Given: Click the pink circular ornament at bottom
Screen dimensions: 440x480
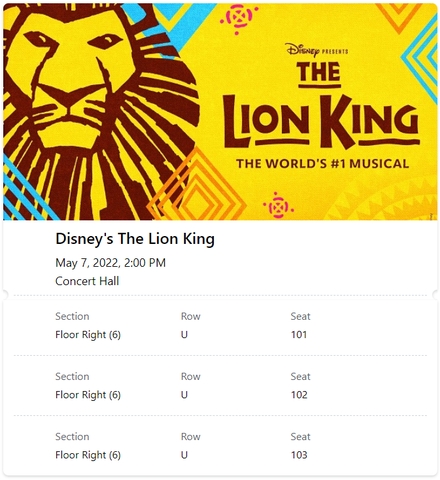Looking at the screenshot, I should pos(278,206).
